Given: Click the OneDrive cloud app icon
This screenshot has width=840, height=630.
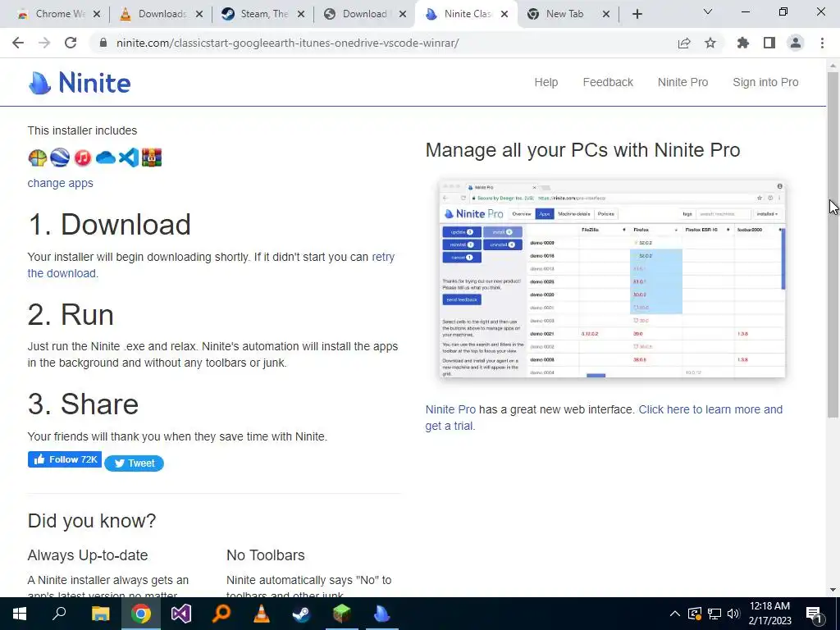Looking at the screenshot, I should (106, 157).
